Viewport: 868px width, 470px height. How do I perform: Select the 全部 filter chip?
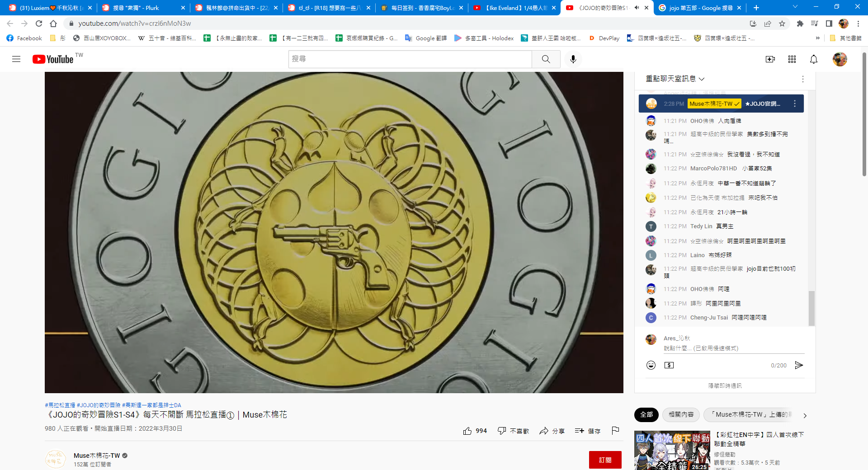pyautogui.click(x=646, y=414)
